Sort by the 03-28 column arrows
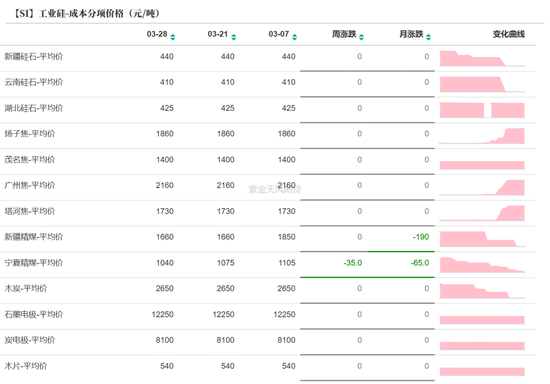This screenshot has width=550, height=384. click(173, 37)
